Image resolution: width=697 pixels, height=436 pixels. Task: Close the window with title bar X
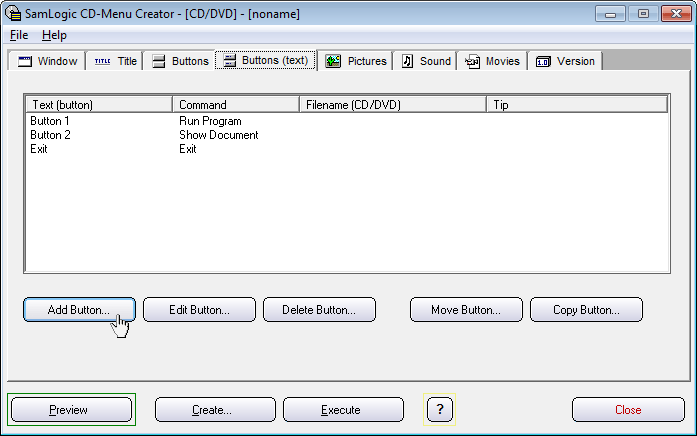pyautogui.click(x=676, y=14)
